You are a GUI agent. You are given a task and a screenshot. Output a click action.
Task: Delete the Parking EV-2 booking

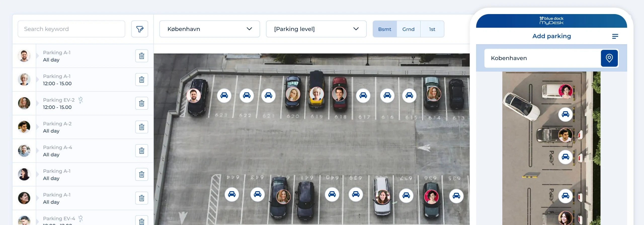click(x=142, y=103)
